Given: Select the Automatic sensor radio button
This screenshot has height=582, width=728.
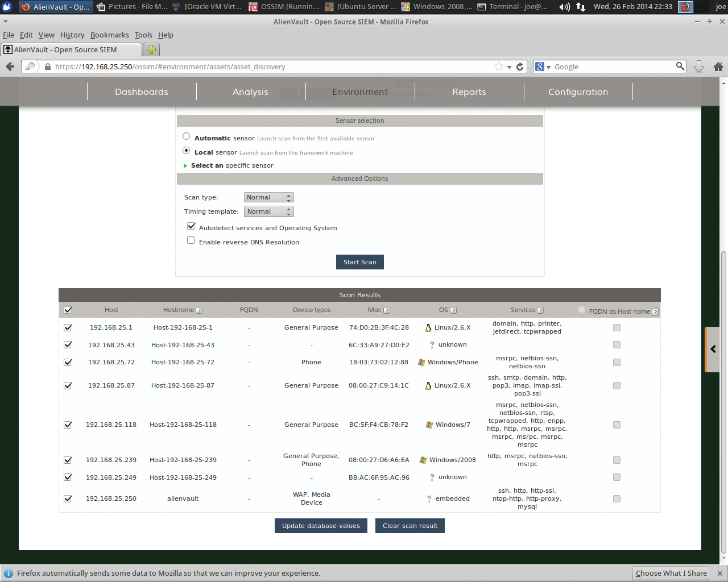Looking at the screenshot, I should (186, 136).
